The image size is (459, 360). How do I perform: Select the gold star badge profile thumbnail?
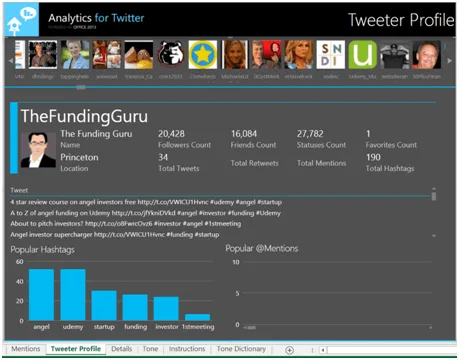click(x=203, y=55)
